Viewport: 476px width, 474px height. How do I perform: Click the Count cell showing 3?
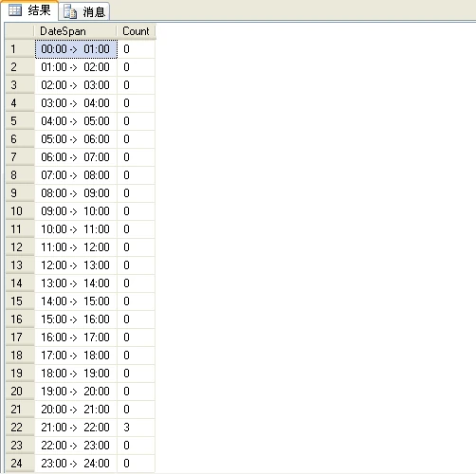(136, 428)
